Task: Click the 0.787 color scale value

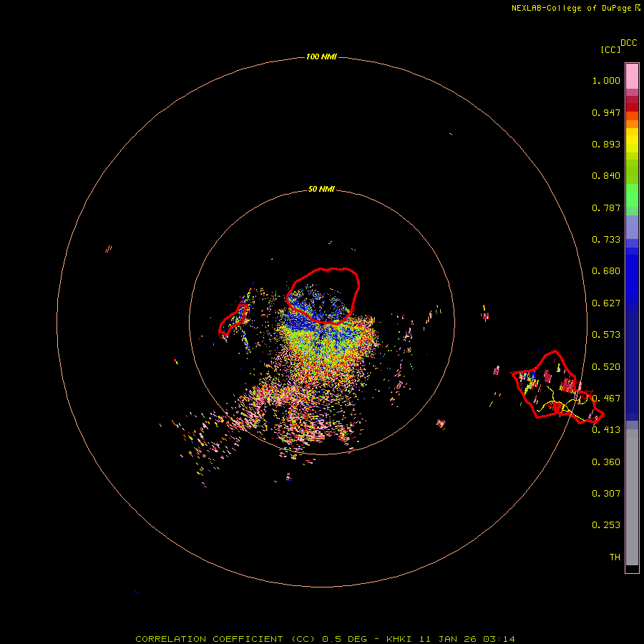Action: point(606,208)
